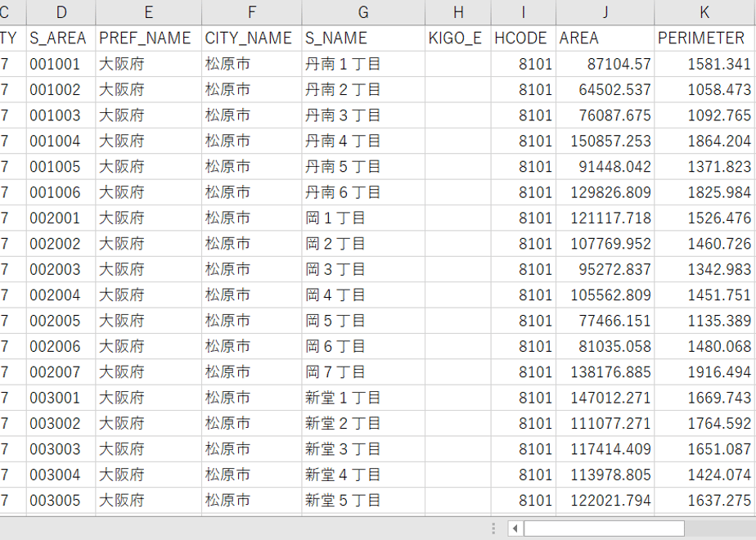Click 大阪府 in the 002003 row

pyautogui.click(x=149, y=269)
